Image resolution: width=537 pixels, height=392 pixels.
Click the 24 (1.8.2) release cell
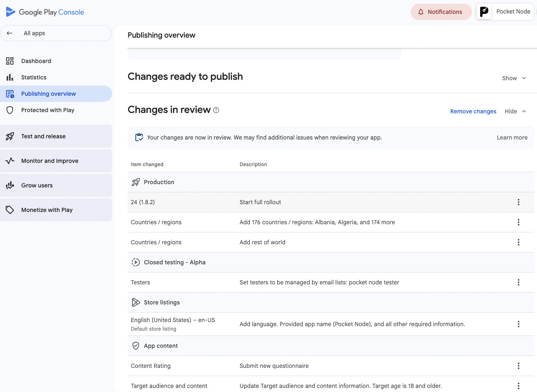[143, 202]
